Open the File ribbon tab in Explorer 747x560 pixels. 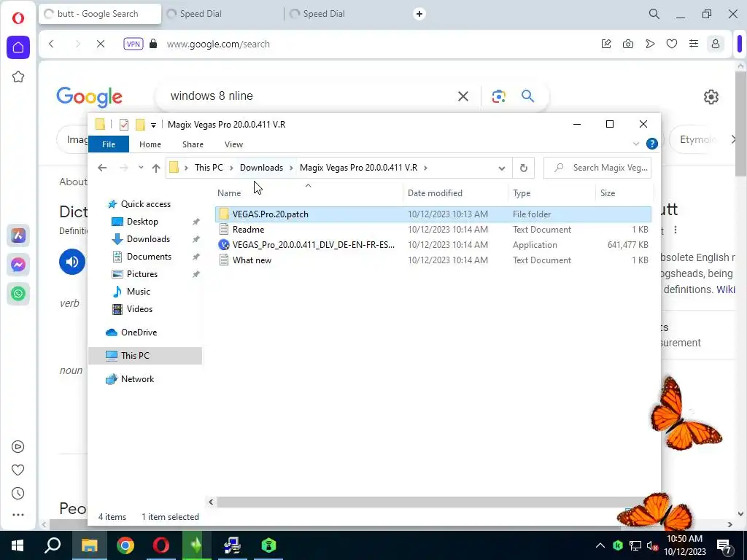pos(109,144)
